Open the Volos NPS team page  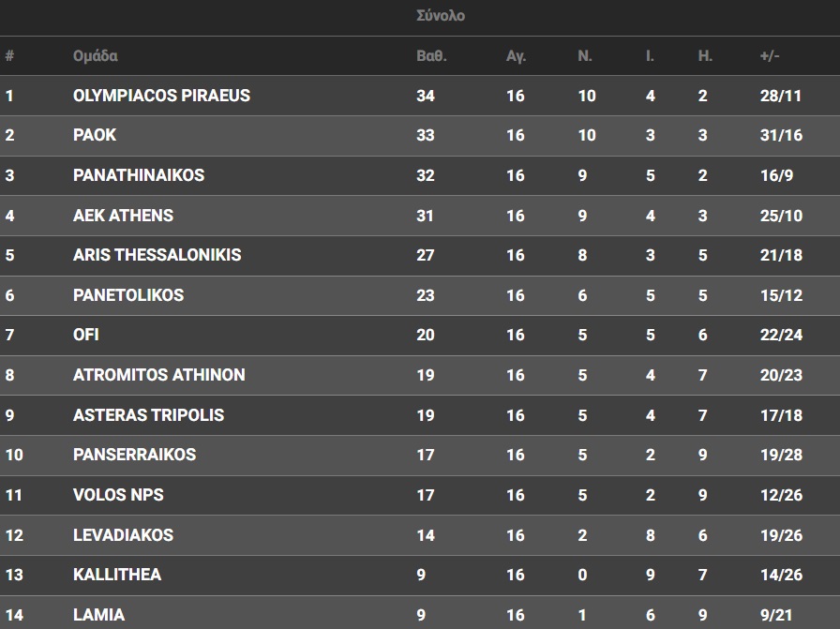118,495
